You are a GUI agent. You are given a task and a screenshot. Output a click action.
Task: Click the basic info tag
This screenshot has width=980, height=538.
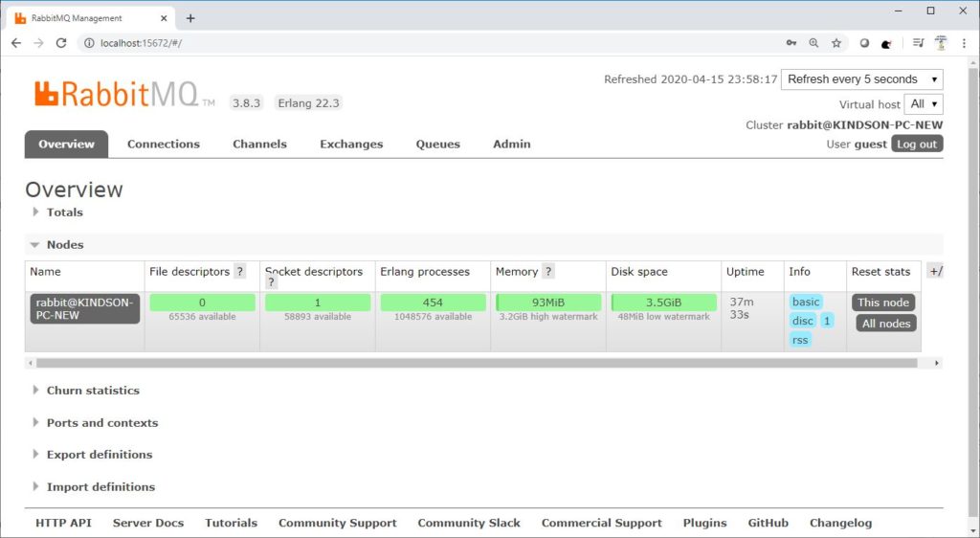pyautogui.click(x=806, y=303)
